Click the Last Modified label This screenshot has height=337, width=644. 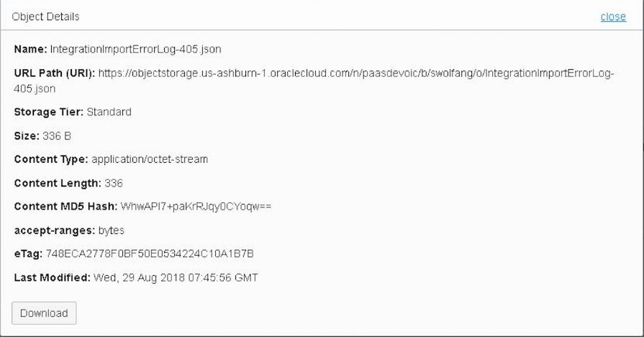[52, 277]
